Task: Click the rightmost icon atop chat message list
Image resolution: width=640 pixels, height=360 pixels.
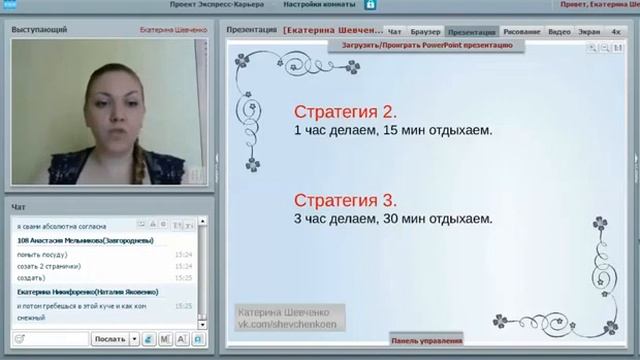Action: 189,225
